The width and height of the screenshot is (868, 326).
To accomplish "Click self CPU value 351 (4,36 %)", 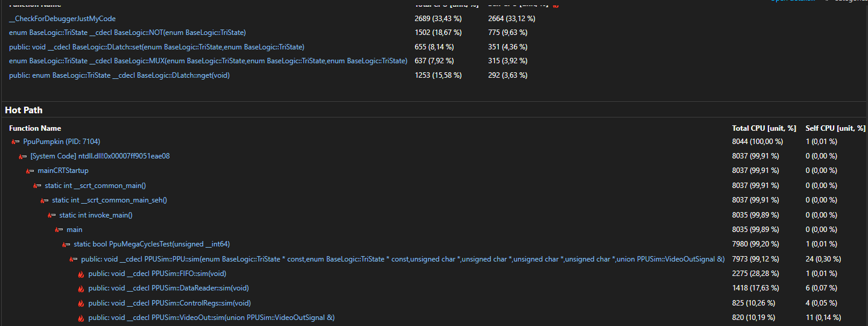I will click(508, 47).
